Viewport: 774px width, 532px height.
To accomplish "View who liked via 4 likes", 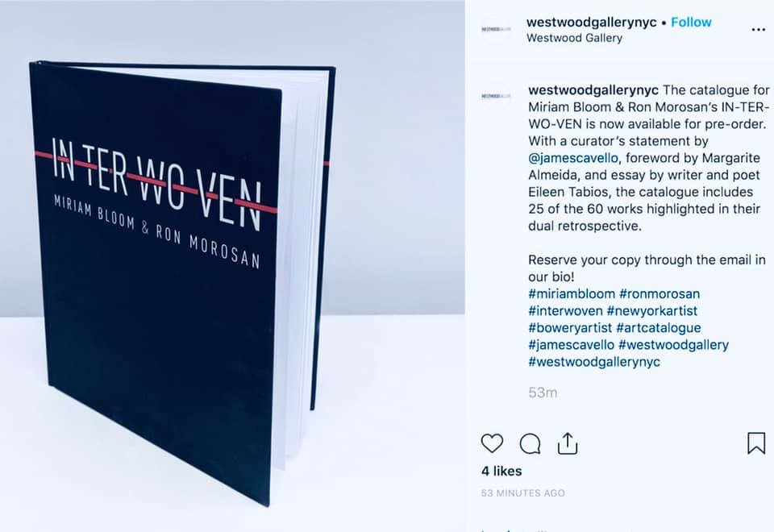I will click(501, 472).
